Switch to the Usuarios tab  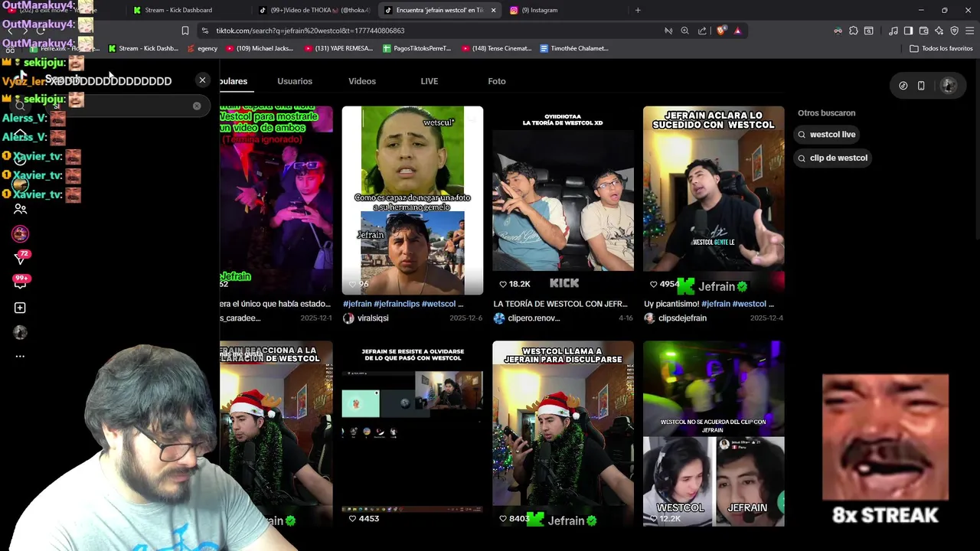point(295,81)
